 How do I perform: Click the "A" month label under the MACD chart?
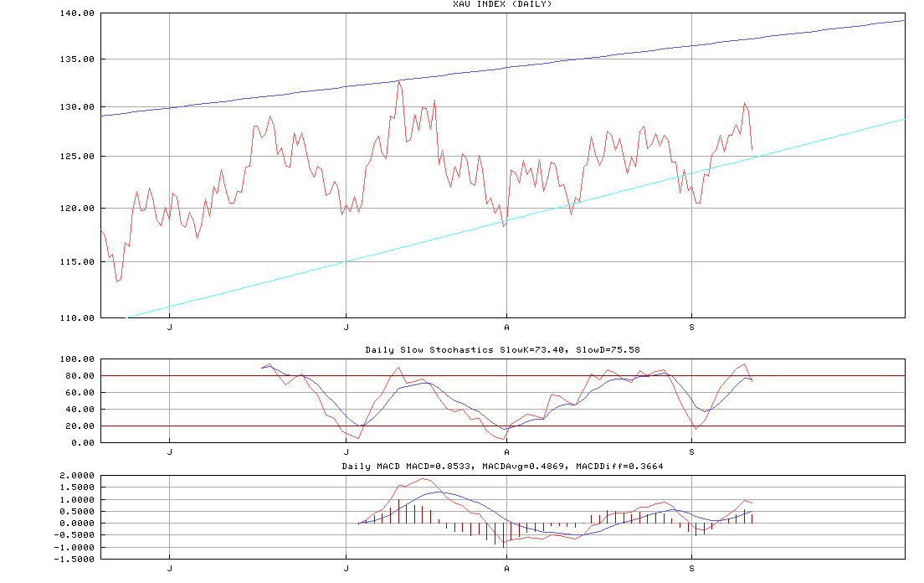tap(506, 568)
